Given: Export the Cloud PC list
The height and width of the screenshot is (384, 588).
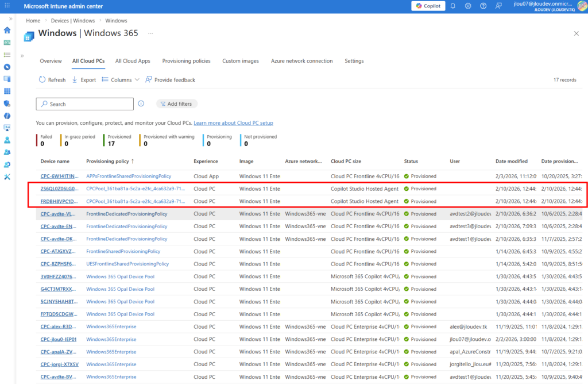Looking at the screenshot, I should tap(84, 80).
